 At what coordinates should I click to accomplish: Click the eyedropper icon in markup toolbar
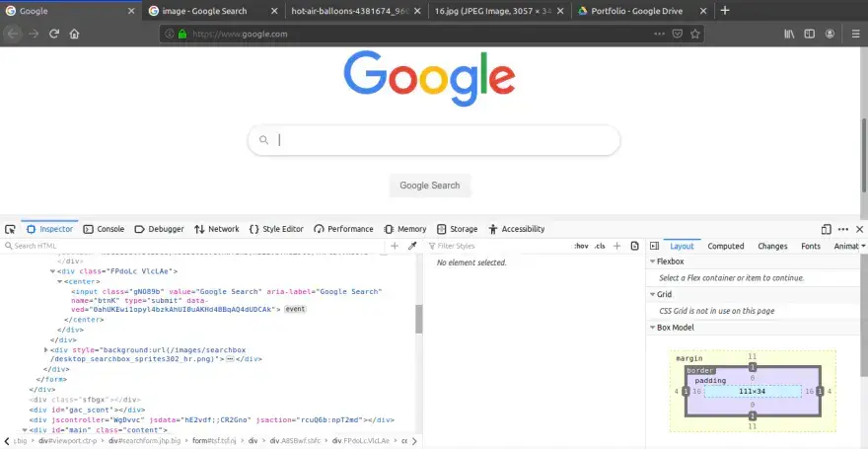(412, 246)
